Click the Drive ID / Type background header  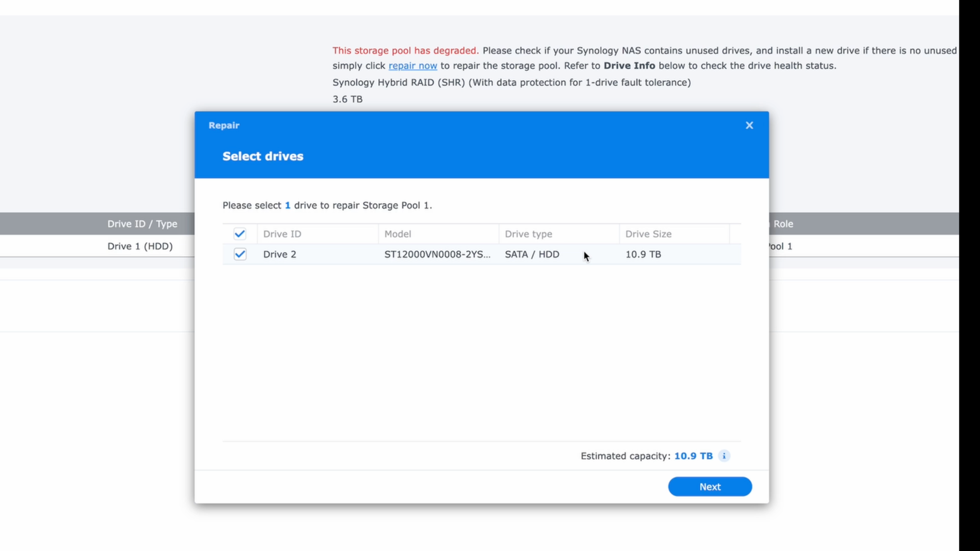coord(142,224)
